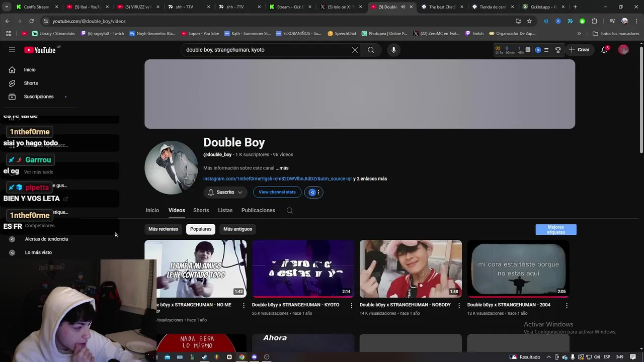Open the 2004 video thumbnail
This screenshot has height=362, width=644.
518,269
